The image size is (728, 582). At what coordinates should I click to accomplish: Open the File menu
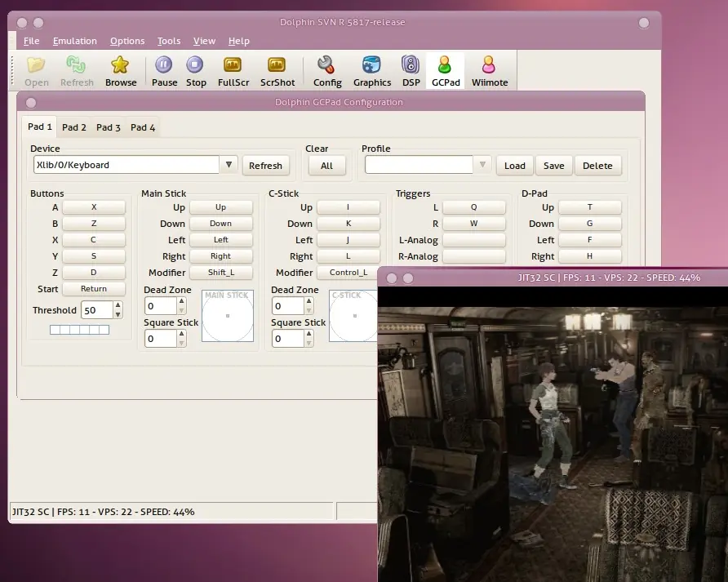click(31, 41)
